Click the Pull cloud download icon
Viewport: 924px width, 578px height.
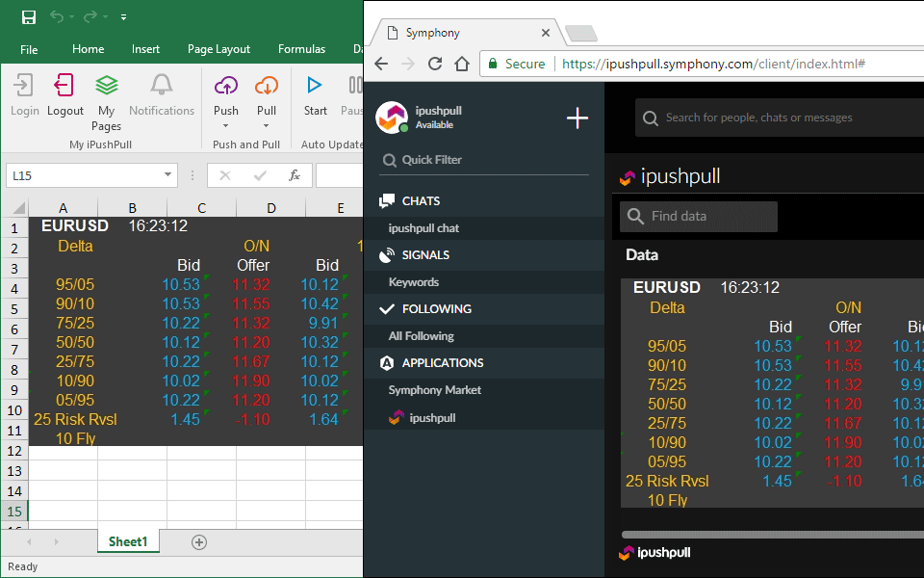(x=267, y=86)
